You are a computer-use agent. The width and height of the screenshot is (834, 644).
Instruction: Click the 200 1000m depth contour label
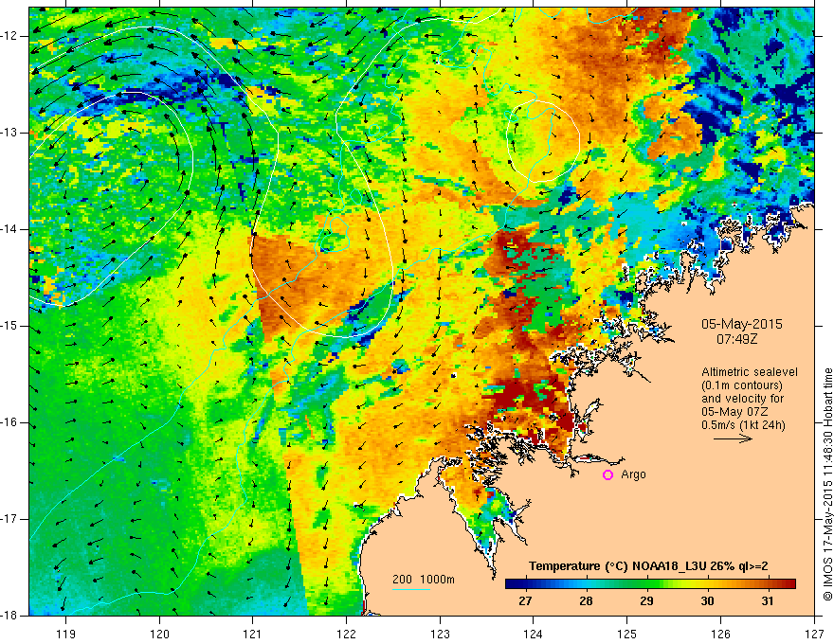coord(424,580)
